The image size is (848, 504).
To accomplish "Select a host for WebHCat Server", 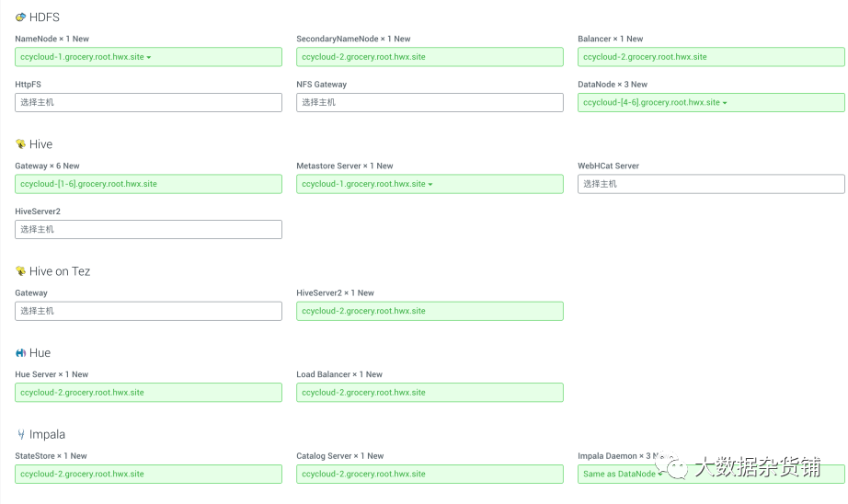I will tap(711, 184).
